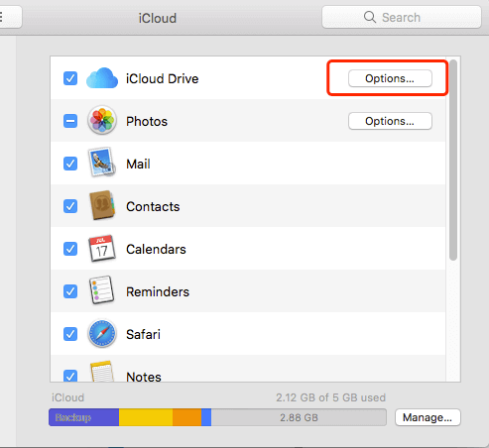Viewport: 489px width, 448px height.
Task: Select the Safari label
Action: [143, 334]
